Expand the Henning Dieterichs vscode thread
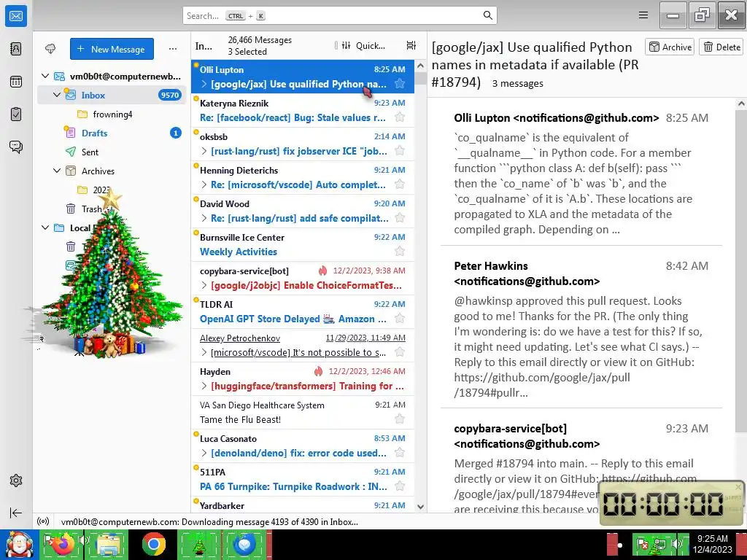The width and height of the screenshot is (747, 560). tap(204, 184)
